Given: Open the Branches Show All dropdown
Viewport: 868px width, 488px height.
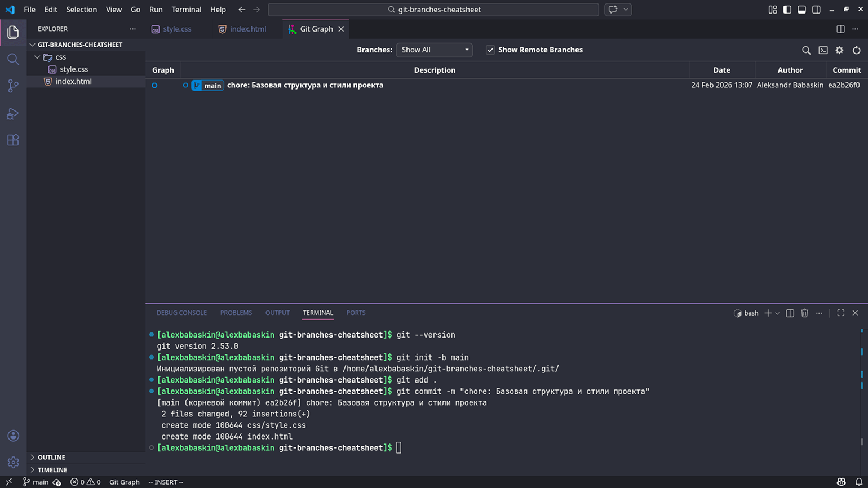Looking at the screenshot, I should coord(434,50).
